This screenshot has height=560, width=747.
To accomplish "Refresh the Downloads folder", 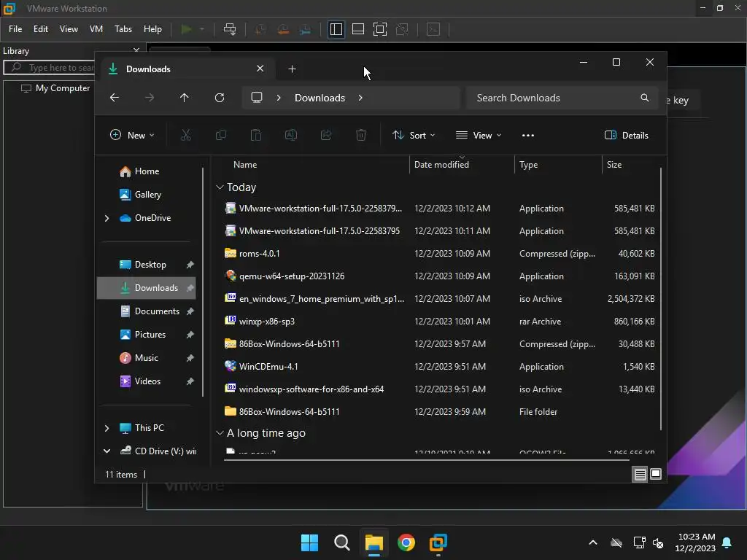I will point(219,98).
